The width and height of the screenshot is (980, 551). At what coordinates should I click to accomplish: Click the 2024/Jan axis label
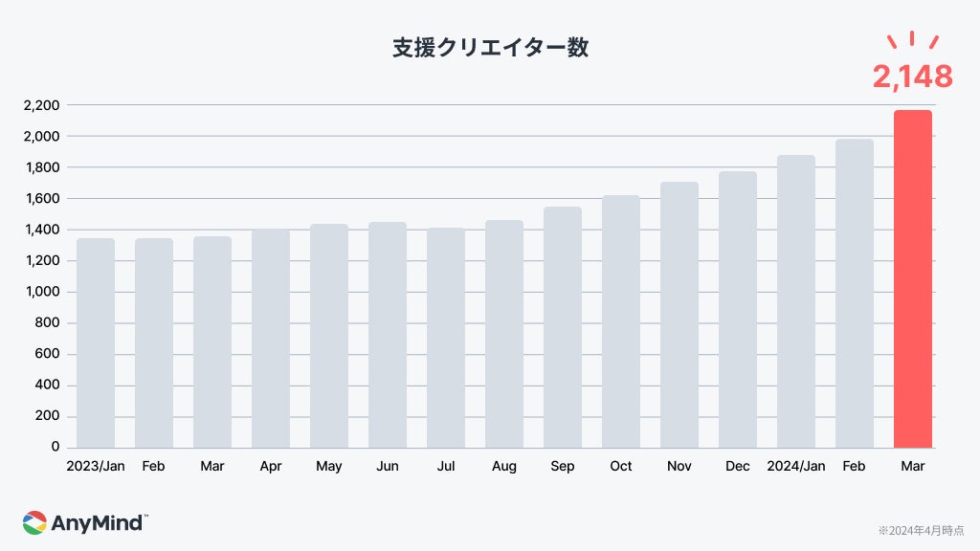795,466
